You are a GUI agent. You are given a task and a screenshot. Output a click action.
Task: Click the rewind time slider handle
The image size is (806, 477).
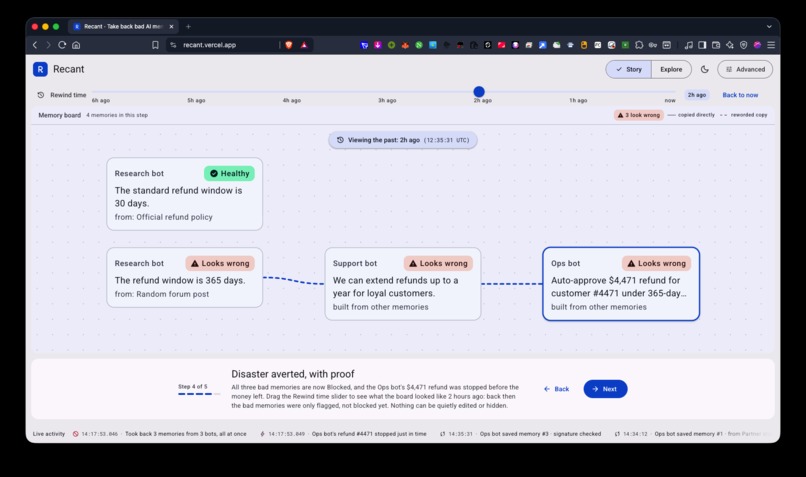(479, 91)
